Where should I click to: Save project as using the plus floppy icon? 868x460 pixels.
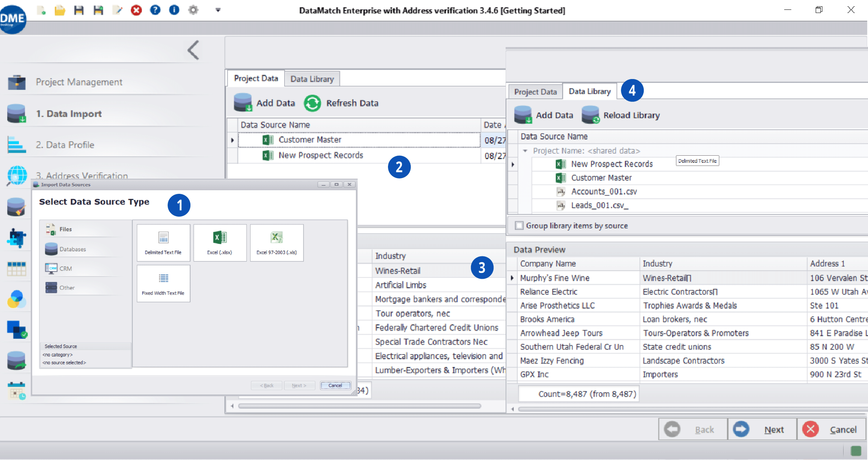point(98,10)
